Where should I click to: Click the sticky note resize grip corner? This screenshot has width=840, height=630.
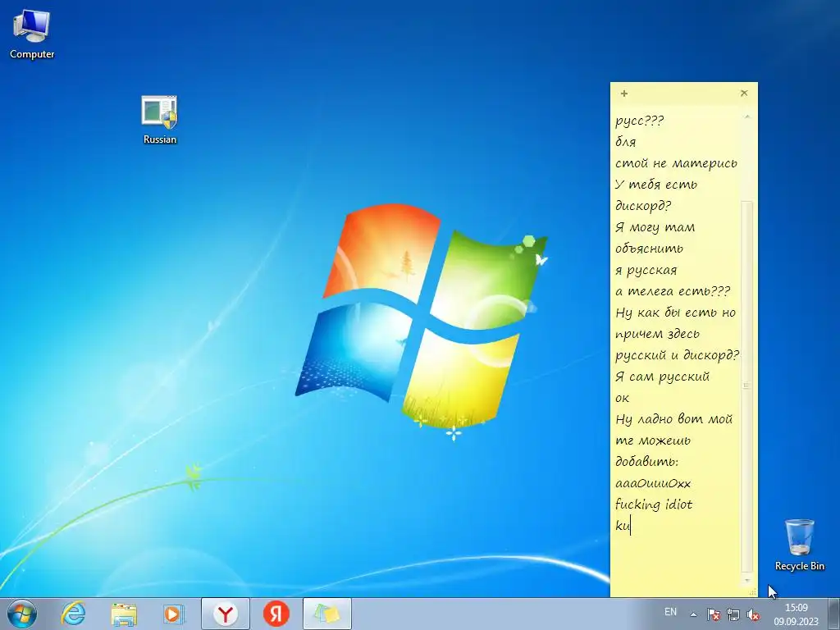coord(753,592)
